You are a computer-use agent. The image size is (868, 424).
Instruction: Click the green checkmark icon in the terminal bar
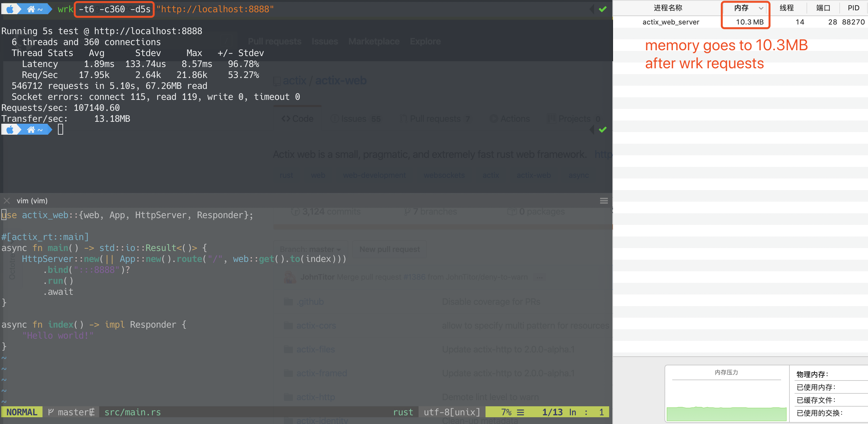tap(603, 9)
